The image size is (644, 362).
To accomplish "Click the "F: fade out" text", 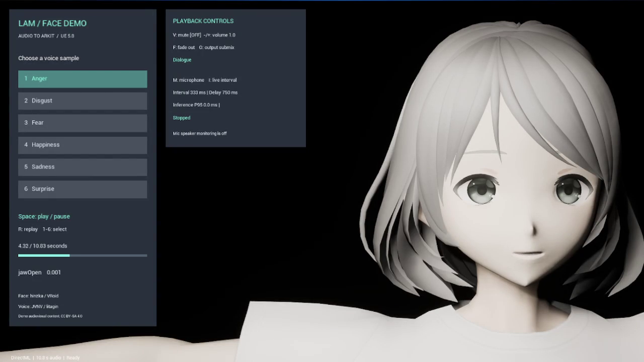I will [184, 48].
